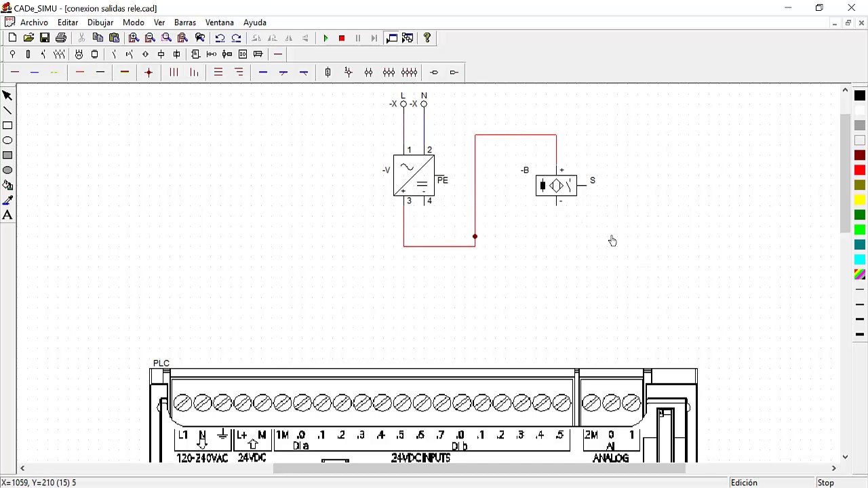Click the red wire junction dot

coord(475,237)
